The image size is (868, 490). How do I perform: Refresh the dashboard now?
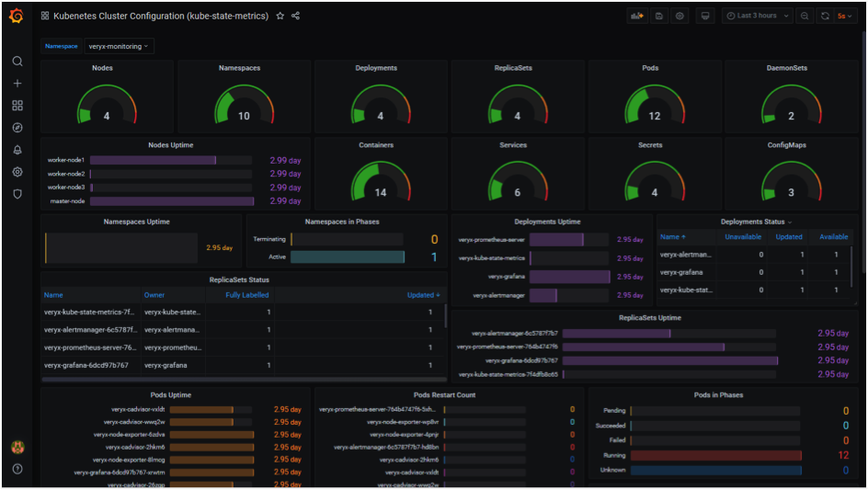pos(825,16)
